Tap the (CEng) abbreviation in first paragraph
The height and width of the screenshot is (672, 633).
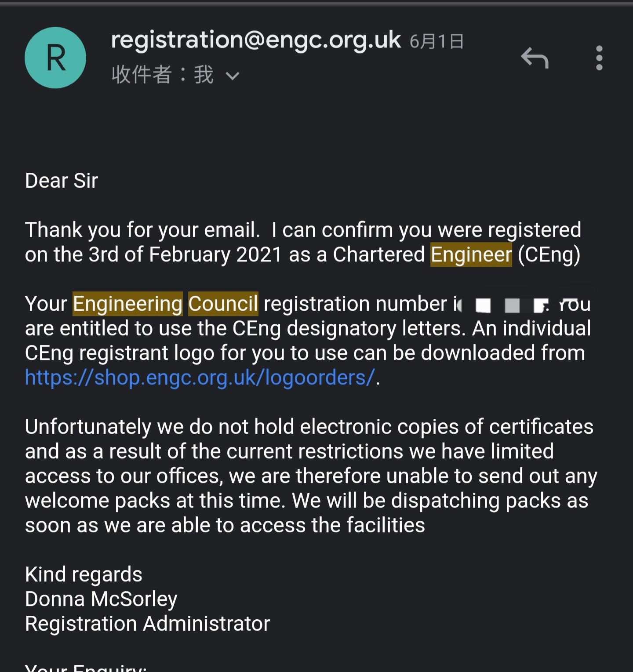coord(549,255)
